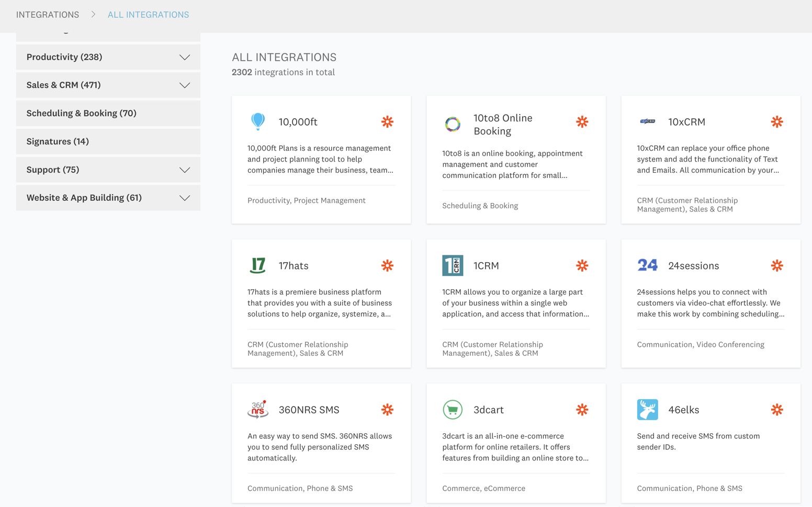812x507 pixels.
Task: Click the Zapier asterisk on 360NRS SMS card
Action: pyautogui.click(x=387, y=410)
